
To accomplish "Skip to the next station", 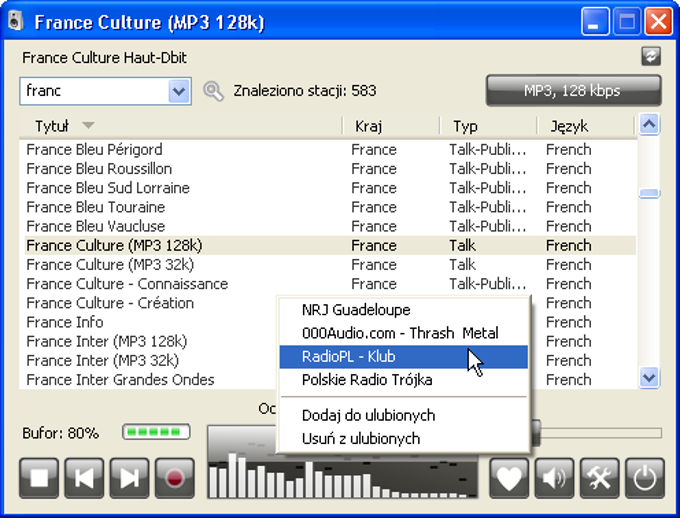I will pyautogui.click(x=129, y=478).
